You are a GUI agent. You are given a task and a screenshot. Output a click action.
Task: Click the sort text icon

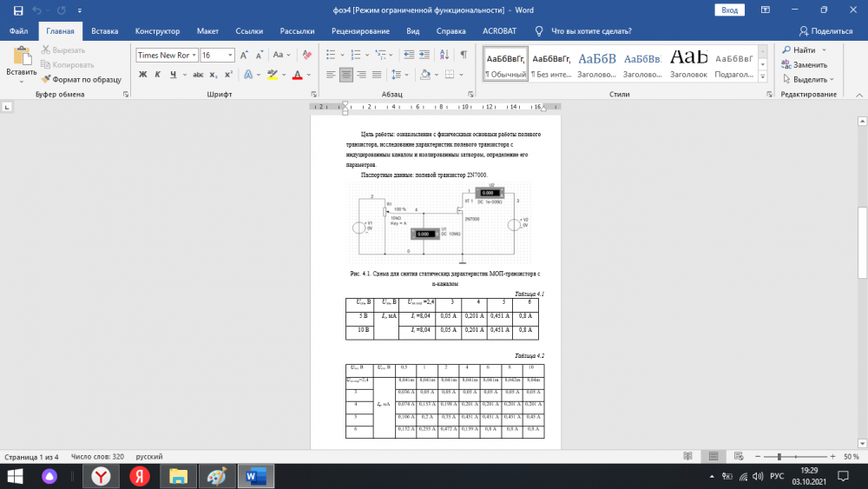443,55
